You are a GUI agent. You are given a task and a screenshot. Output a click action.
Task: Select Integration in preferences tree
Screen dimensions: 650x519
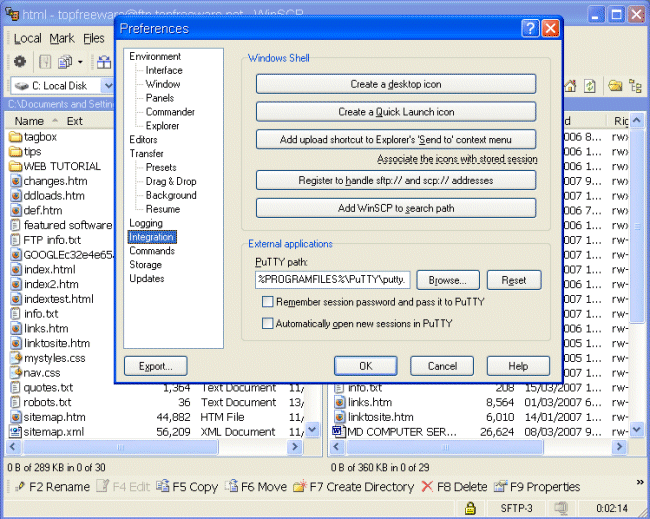click(152, 237)
